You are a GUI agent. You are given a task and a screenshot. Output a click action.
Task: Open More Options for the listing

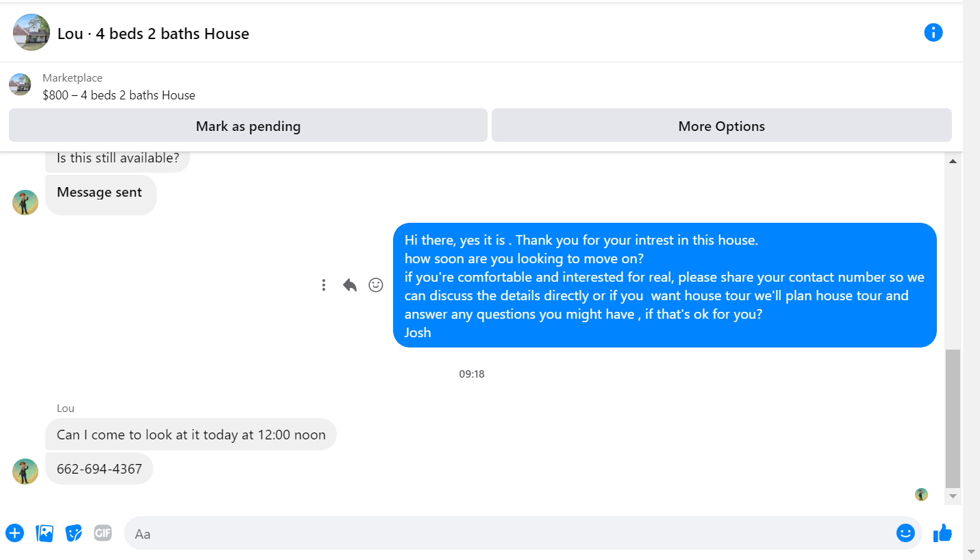pos(722,125)
